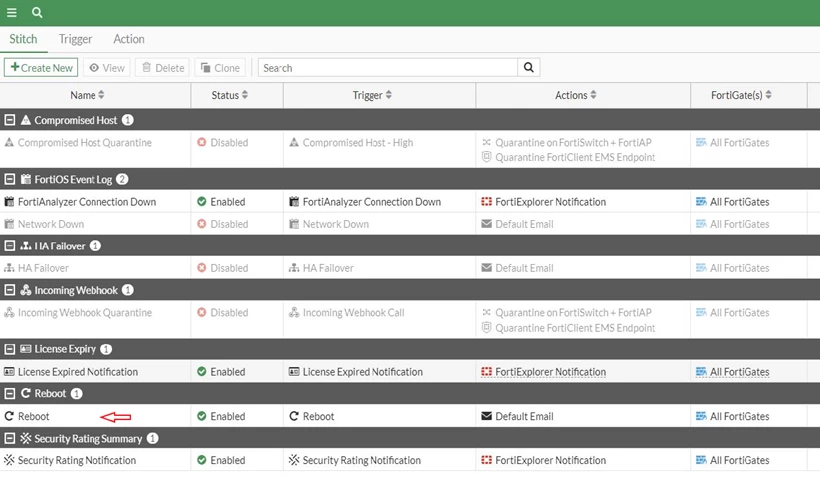Click the Delete button
This screenshot has height=480, width=820.
pos(163,67)
